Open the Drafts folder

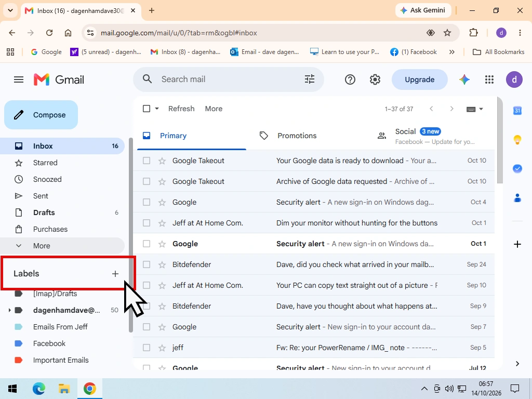click(62, 212)
